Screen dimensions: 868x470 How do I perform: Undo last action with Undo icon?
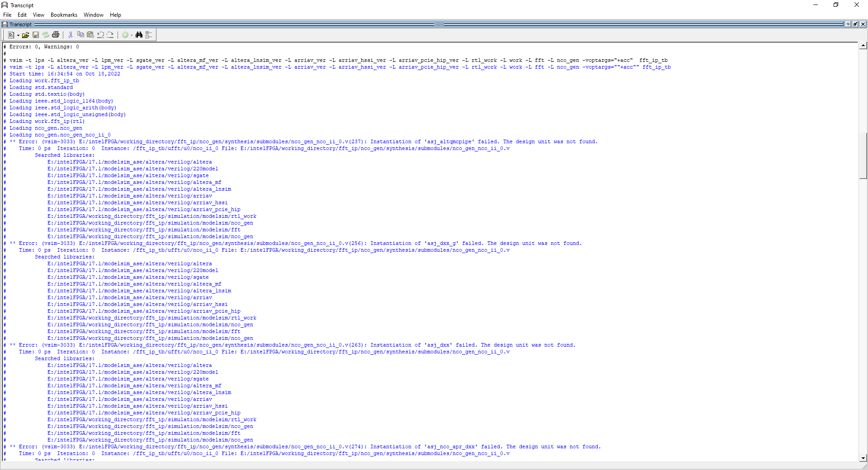click(100, 34)
